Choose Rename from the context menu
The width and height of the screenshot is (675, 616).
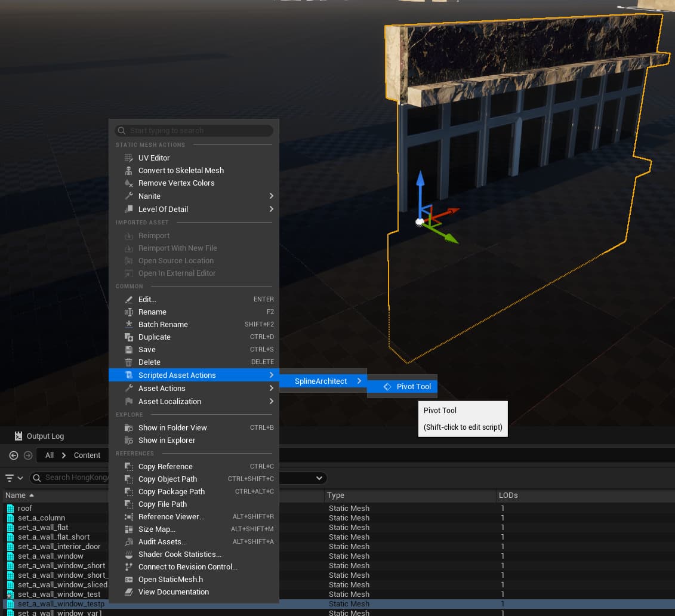(152, 312)
